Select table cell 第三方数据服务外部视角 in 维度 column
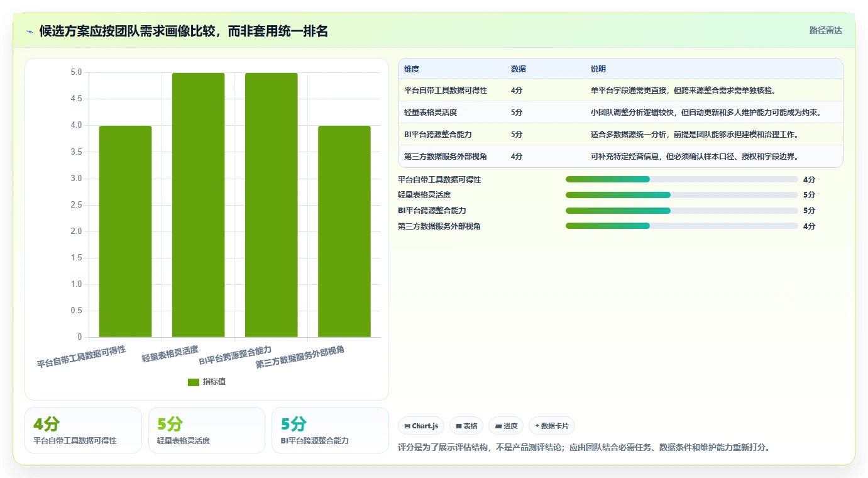 click(x=446, y=156)
